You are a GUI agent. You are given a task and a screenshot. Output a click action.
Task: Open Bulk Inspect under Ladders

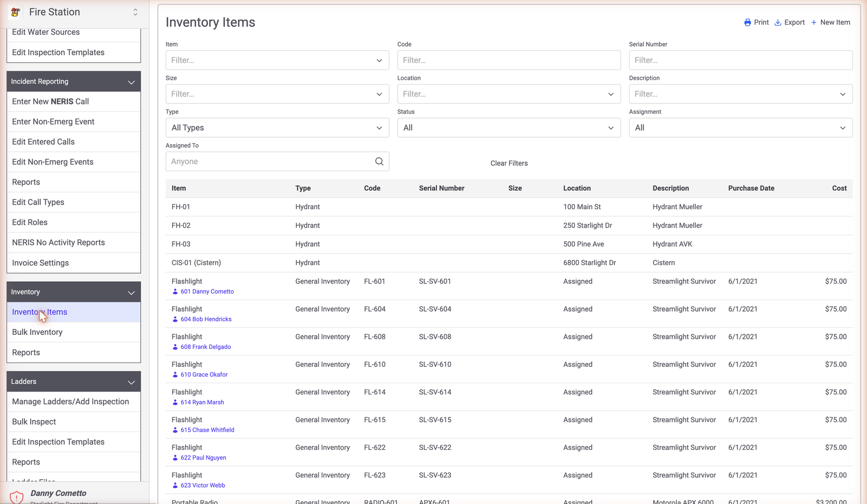tap(74, 422)
